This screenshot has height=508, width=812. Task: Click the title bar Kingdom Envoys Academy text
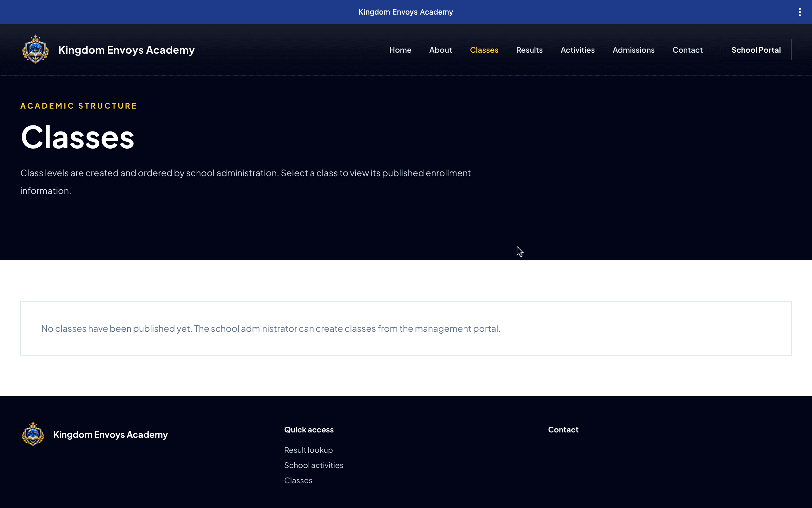pos(406,12)
